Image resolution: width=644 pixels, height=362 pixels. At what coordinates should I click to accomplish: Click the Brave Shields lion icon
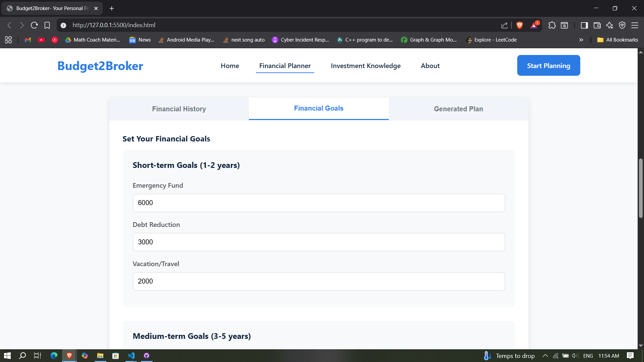click(520, 25)
